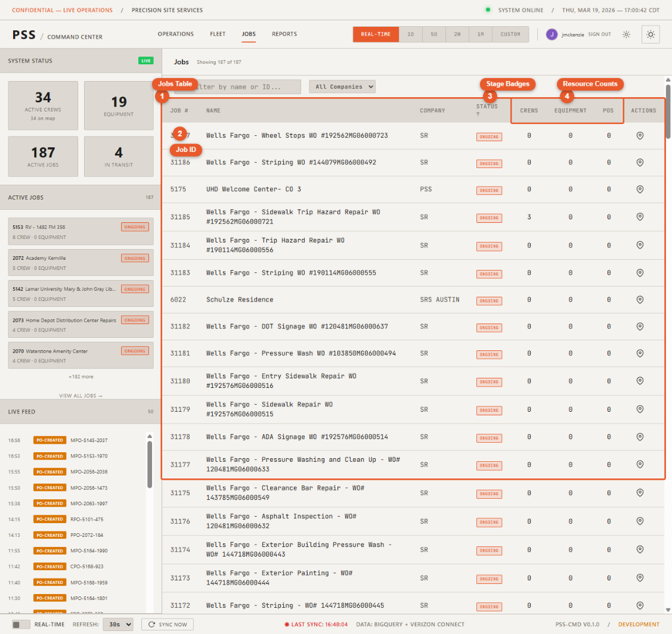Follow the VIEW ALL JOBS link
Screen dimensions: 672x634
80,395
